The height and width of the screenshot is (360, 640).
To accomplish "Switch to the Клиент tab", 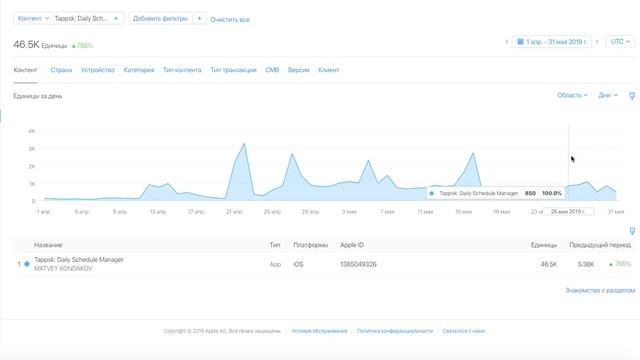I will (329, 70).
